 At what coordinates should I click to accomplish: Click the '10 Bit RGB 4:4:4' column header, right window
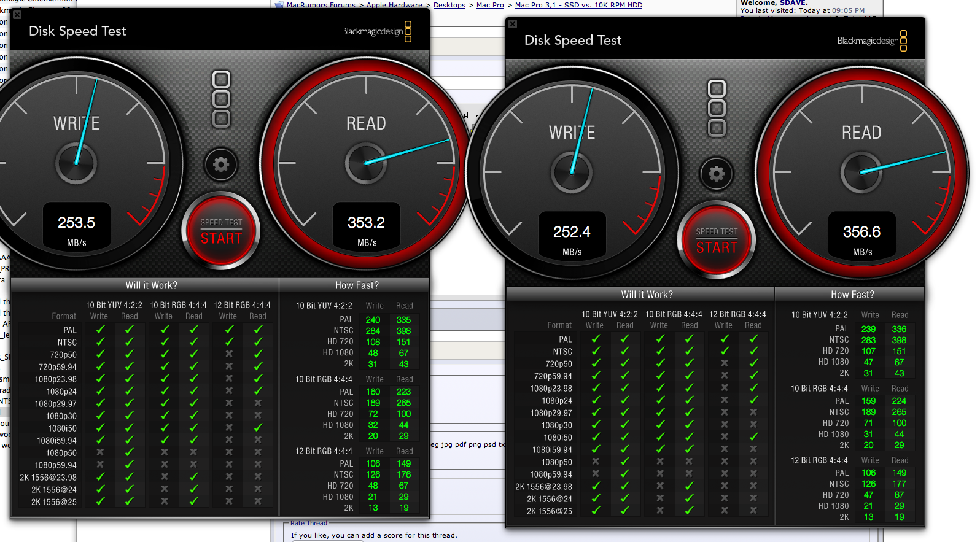pos(674,314)
